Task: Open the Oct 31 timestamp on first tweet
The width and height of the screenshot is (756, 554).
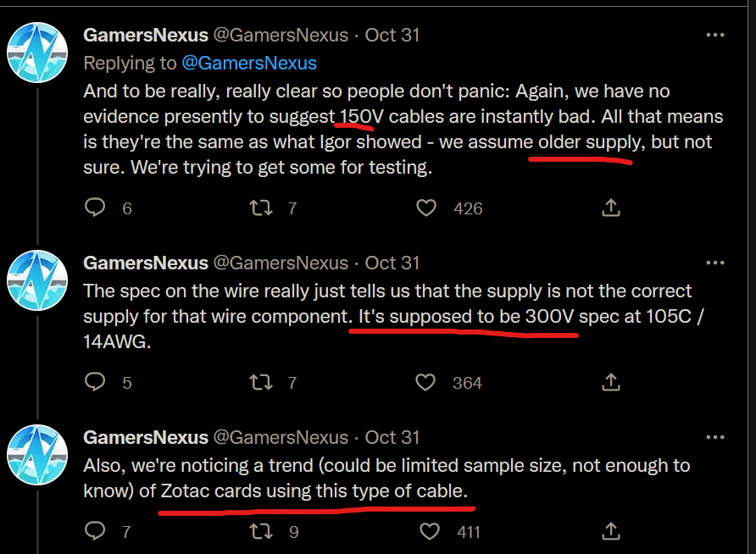Action: [392, 36]
